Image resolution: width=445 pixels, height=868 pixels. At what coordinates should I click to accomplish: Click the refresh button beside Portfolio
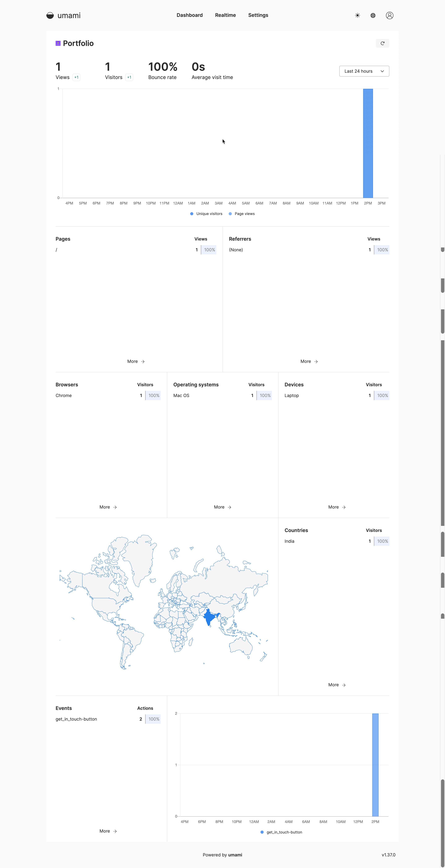coord(382,43)
